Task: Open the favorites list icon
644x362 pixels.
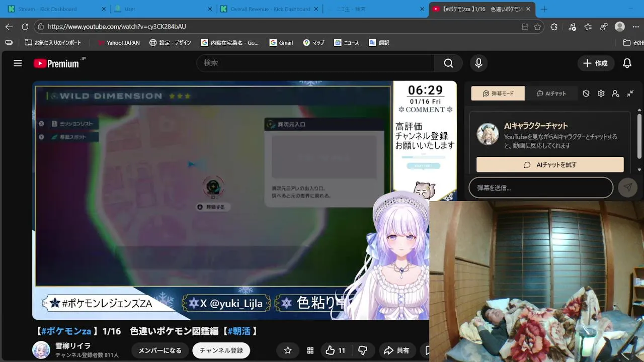Action: (x=588, y=27)
